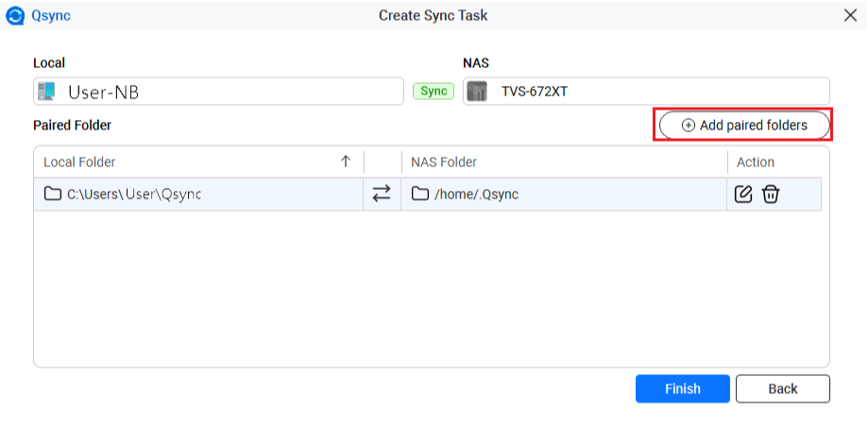Toggle sort order with the up arrow

coord(346,162)
